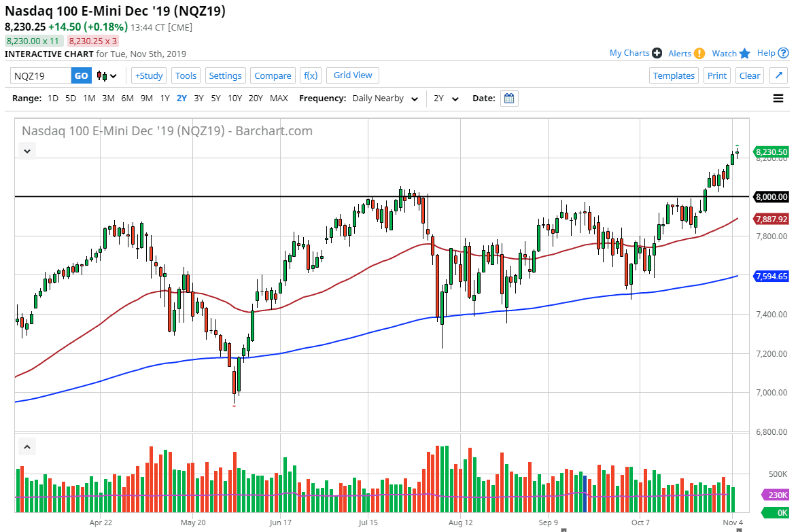Select the candlestick chart type icon

(x=101, y=75)
